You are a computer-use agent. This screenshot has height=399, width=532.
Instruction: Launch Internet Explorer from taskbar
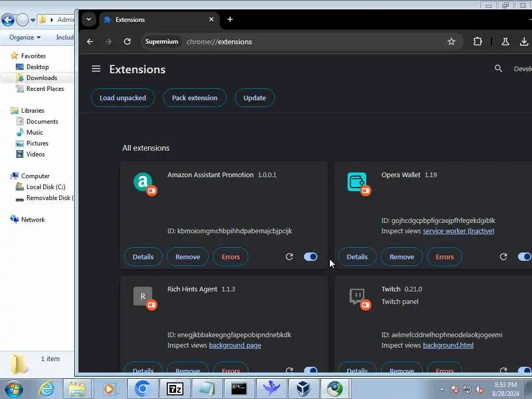click(x=46, y=389)
